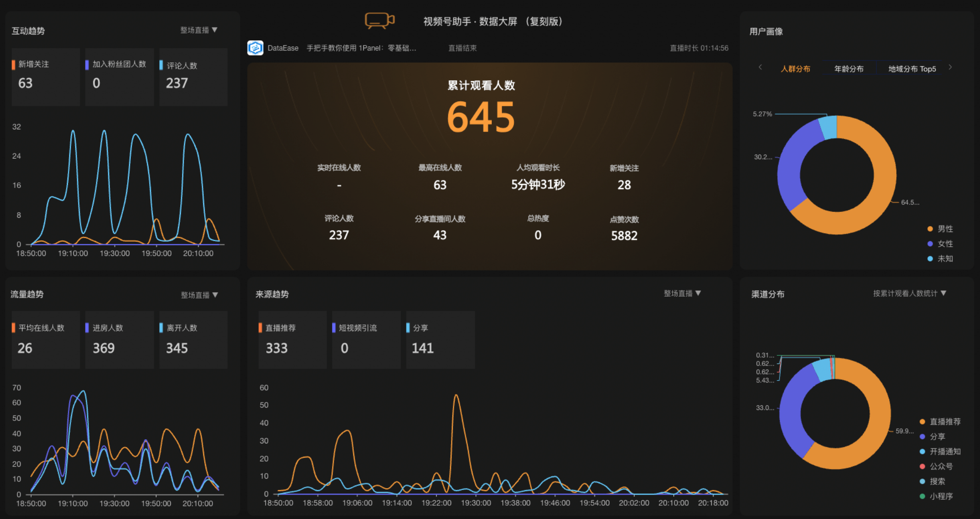
Task: Click the live stream title link text
Action: pos(361,48)
